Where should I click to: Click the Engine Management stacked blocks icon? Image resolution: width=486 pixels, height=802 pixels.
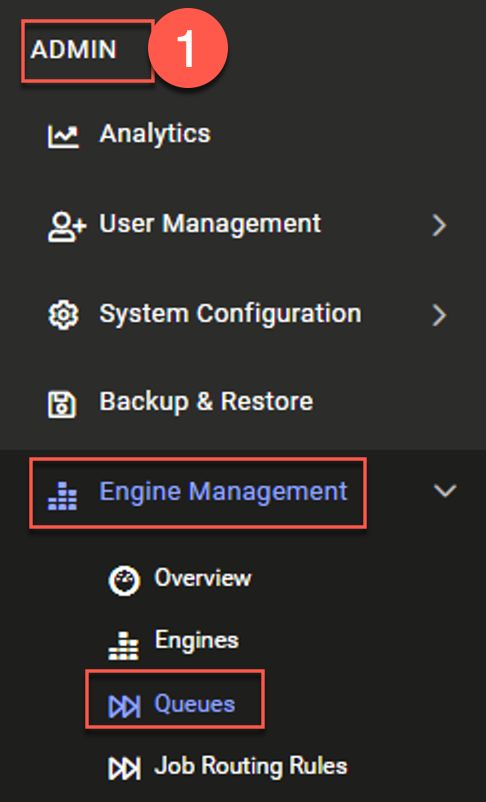pyautogui.click(x=62, y=496)
